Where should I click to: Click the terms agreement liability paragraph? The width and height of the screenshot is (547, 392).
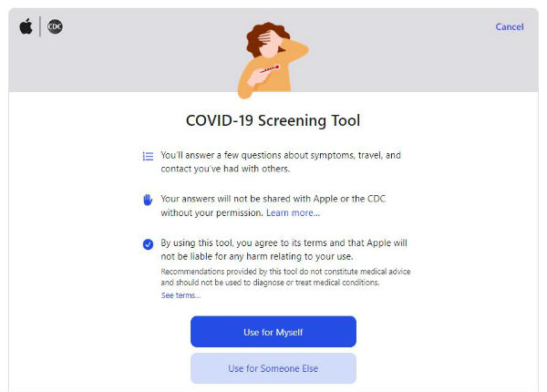point(284,250)
